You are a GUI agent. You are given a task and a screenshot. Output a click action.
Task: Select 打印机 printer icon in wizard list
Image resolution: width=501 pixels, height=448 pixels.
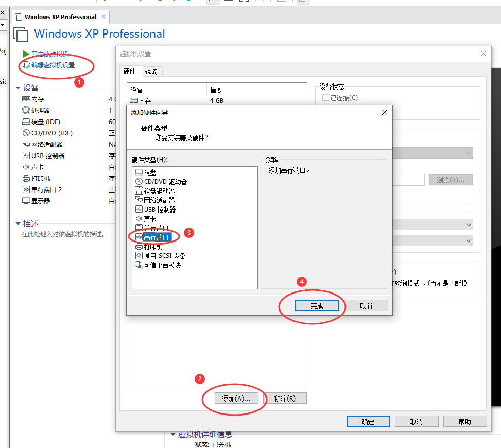coord(139,246)
